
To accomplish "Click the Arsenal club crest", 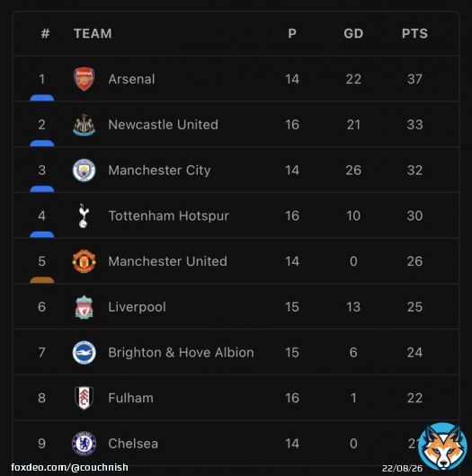I will coord(84,79).
